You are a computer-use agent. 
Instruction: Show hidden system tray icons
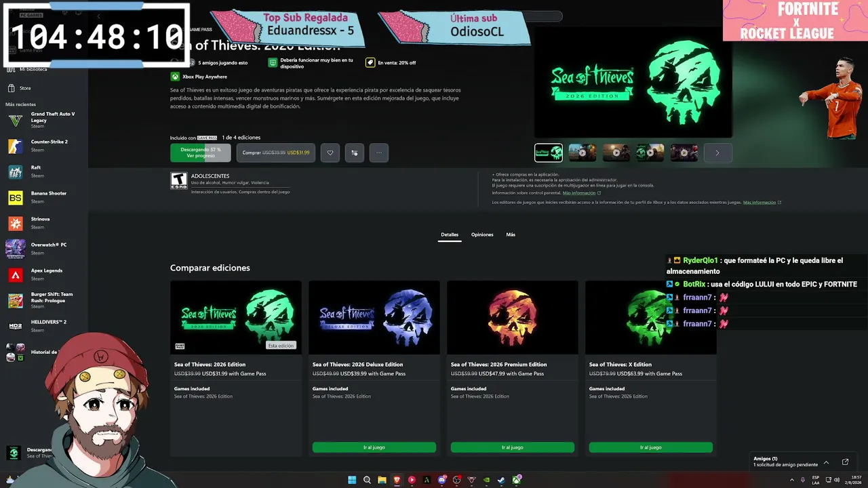[x=791, y=480]
